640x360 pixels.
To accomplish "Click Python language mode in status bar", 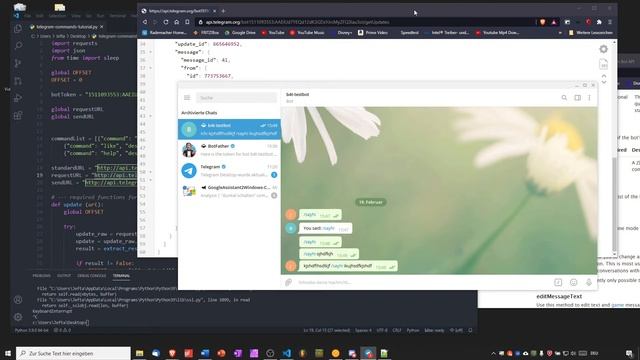I will point(413,330).
